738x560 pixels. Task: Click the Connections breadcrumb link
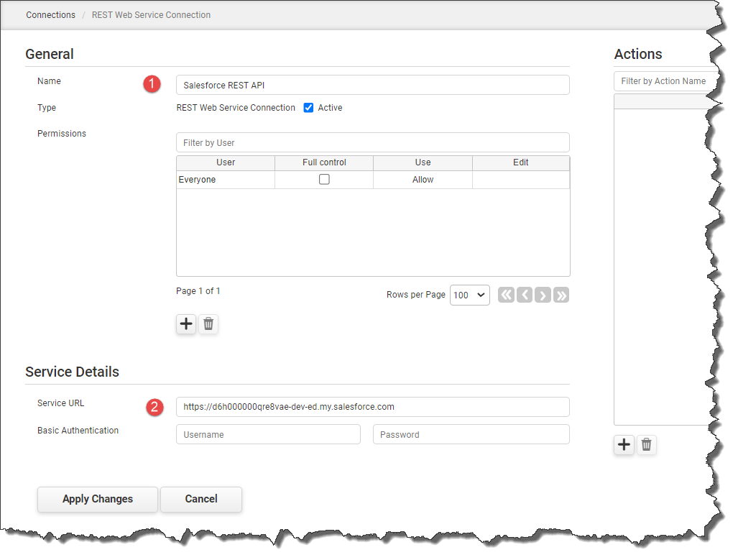(50, 15)
